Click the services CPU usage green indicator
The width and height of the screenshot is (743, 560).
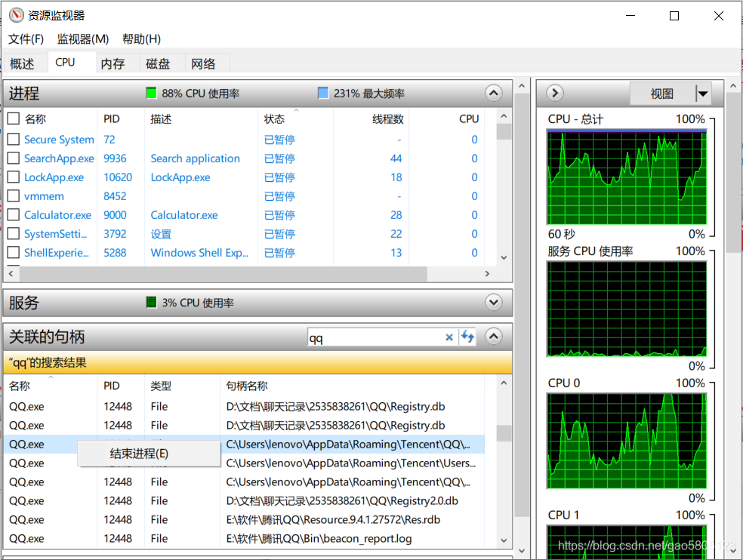[x=151, y=303]
